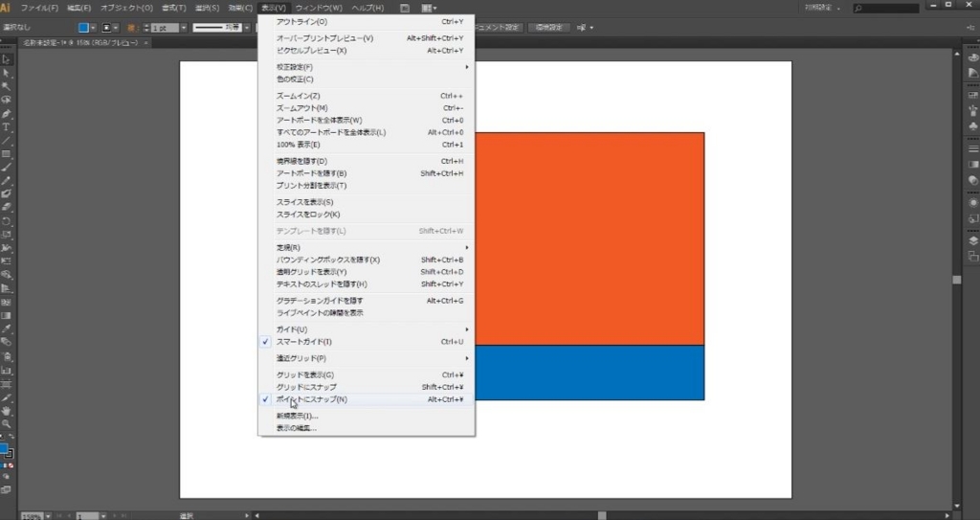The image size is (980, 520).
Task: Click the blue fill box in Tools panel
Action: pyautogui.click(x=3, y=449)
